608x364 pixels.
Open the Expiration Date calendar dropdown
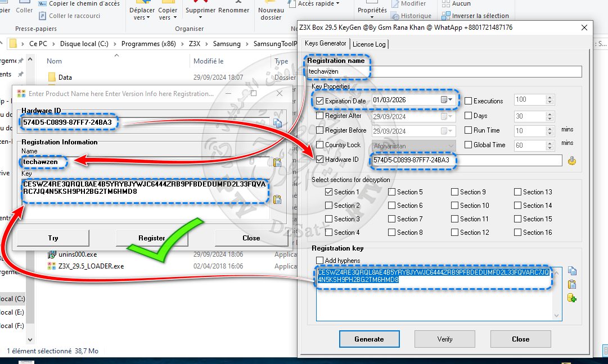447,100
